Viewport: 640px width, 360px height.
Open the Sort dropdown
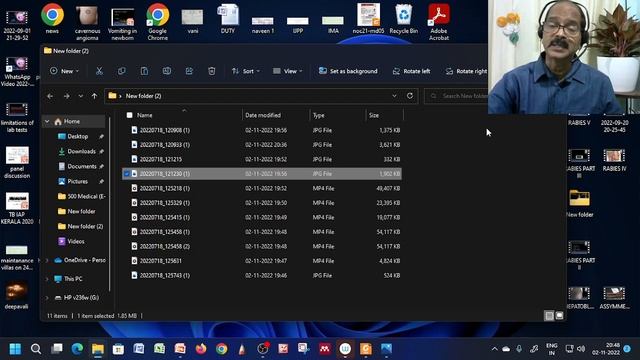246,71
